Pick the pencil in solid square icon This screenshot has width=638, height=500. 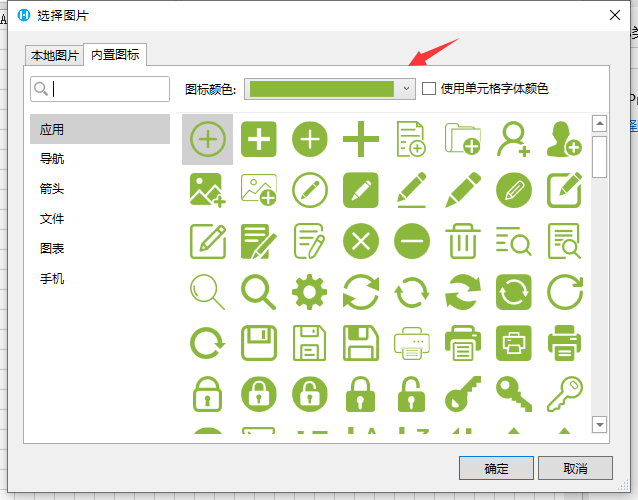pyautogui.click(x=361, y=190)
